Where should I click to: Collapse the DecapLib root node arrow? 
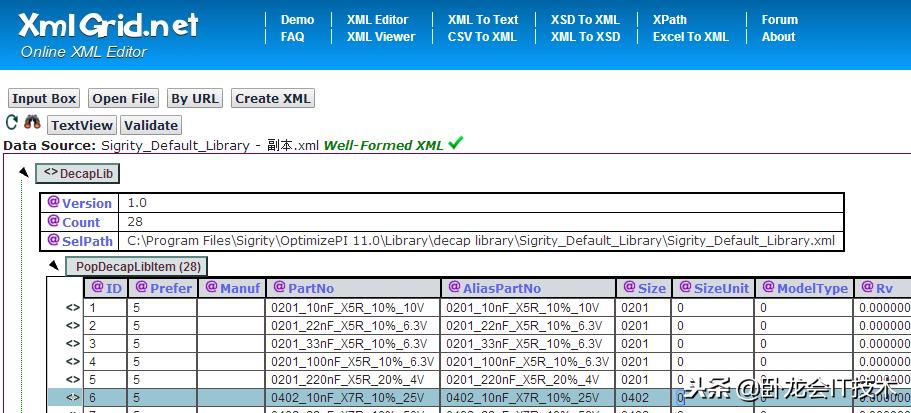[x=24, y=174]
